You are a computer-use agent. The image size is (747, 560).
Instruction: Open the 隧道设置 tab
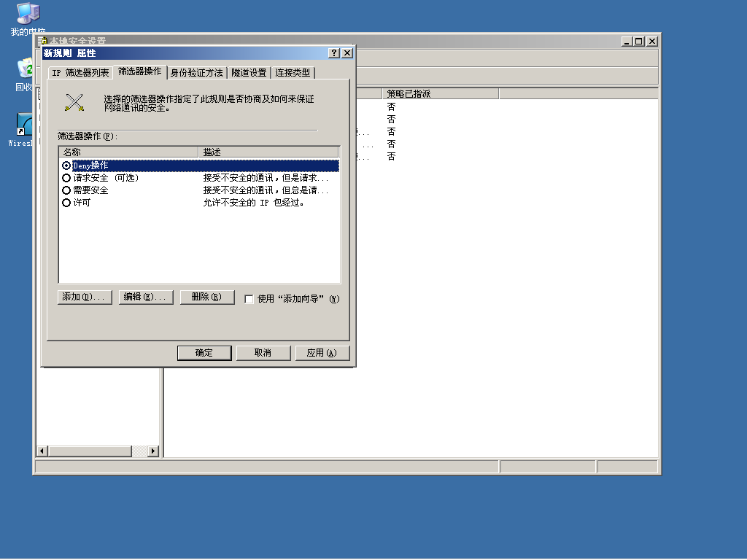coord(249,73)
